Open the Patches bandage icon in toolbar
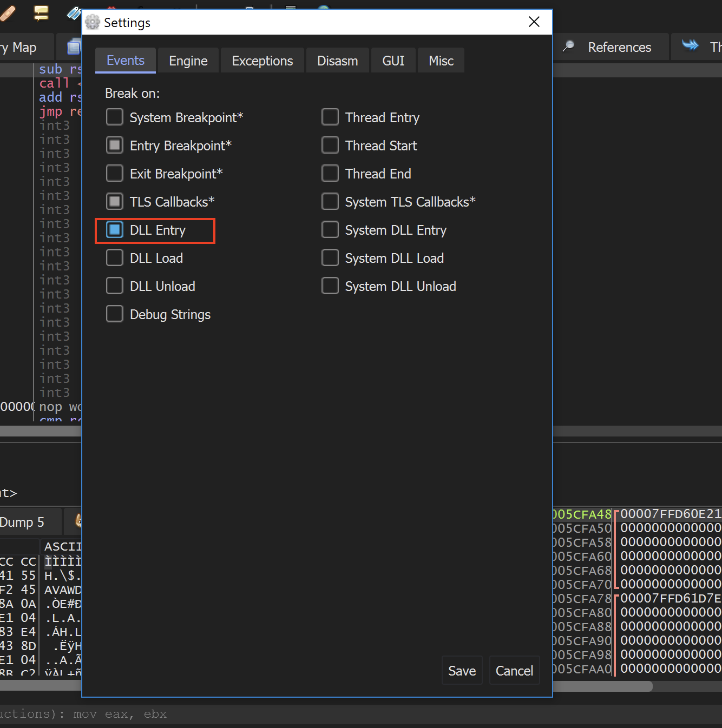The image size is (722, 728). pyautogui.click(x=8, y=13)
